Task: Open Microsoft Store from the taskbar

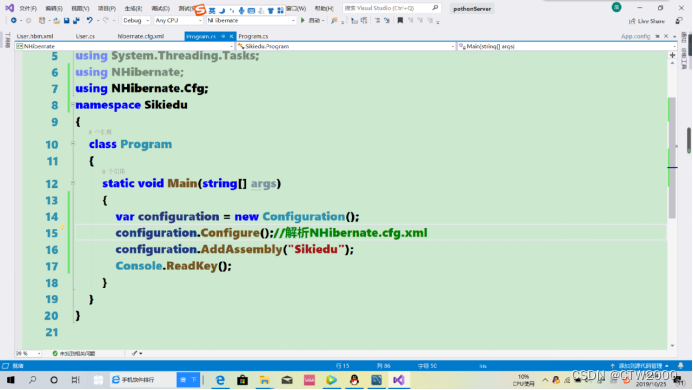Action: (242, 380)
